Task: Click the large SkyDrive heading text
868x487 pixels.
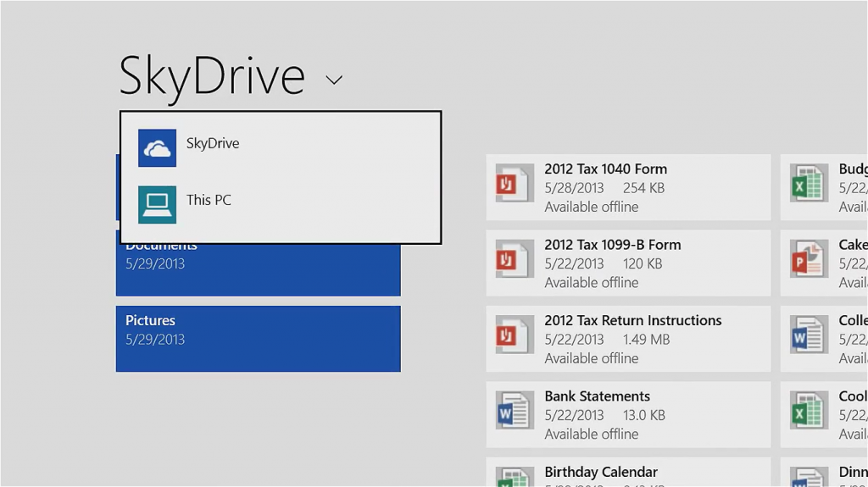Action: click(x=212, y=76)
